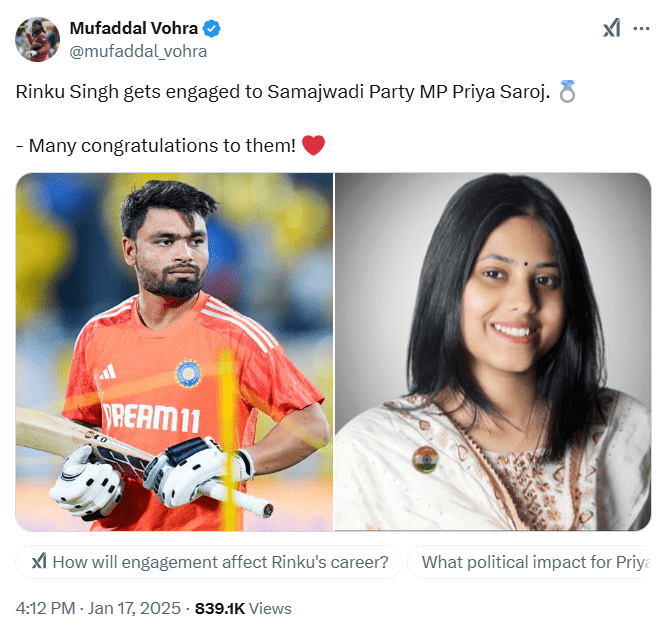Click the "Many congratulations to them!" line
670x627 pixels.
pos(162,146)
